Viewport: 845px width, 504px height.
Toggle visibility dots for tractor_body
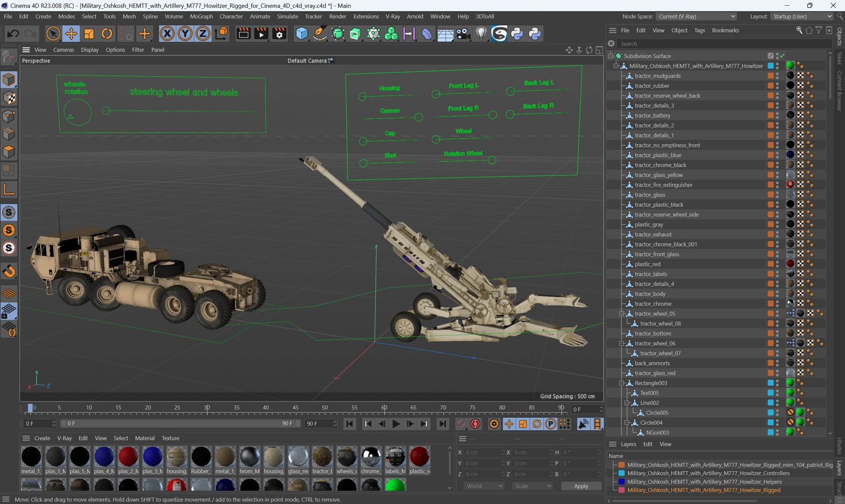tap(777, 294)
